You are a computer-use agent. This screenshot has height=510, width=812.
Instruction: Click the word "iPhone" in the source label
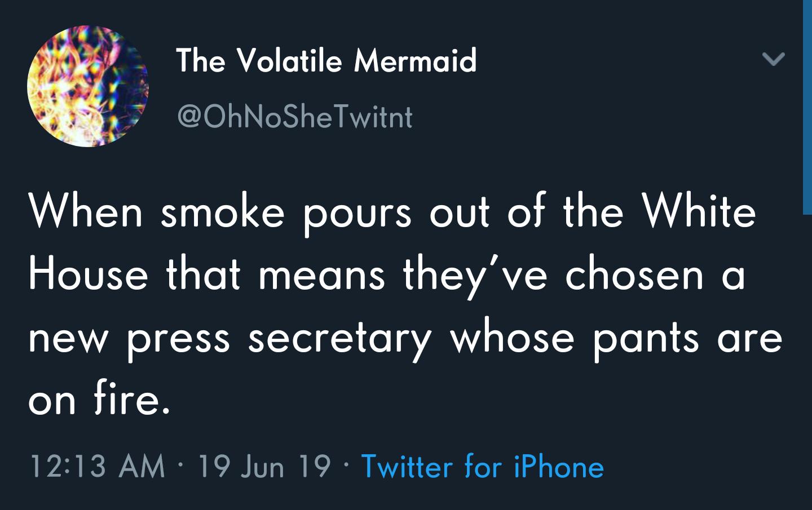click(559, 467)
